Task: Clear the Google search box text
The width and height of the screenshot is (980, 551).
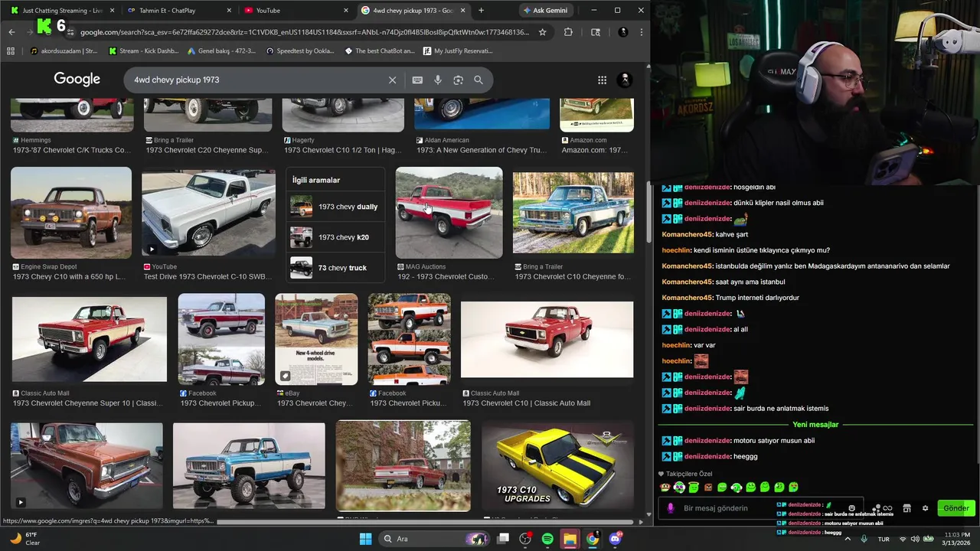Action: (x=392, y=80)
